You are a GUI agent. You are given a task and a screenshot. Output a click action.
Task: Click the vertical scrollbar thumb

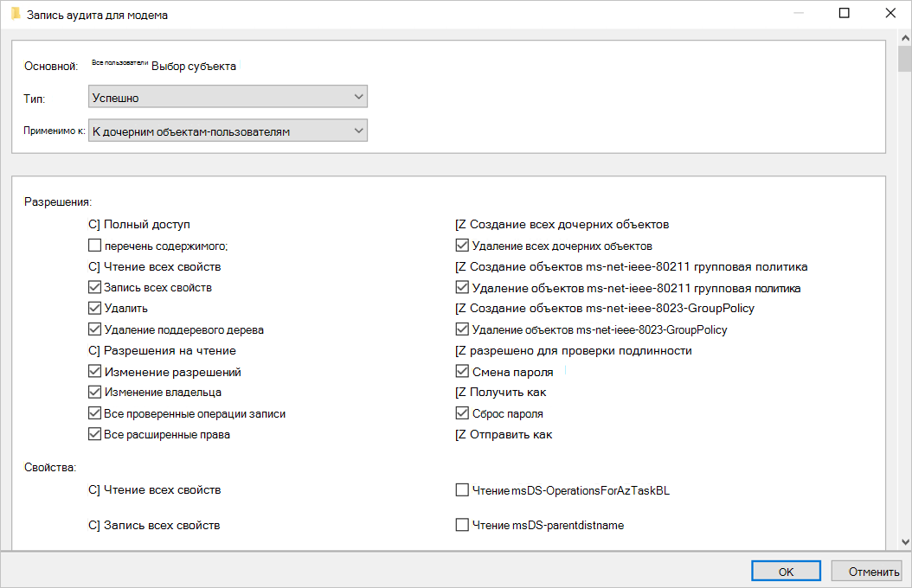point(905,59)
